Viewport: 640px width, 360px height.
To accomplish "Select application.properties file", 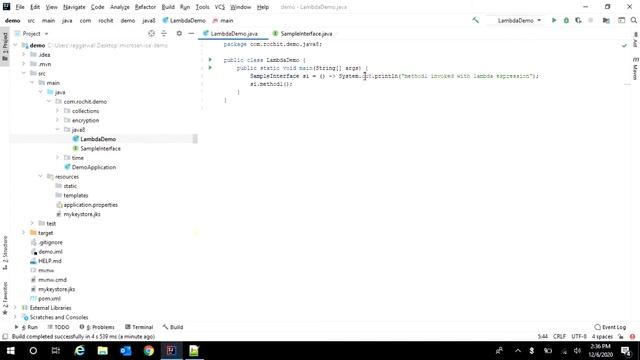I will point(90,205).
